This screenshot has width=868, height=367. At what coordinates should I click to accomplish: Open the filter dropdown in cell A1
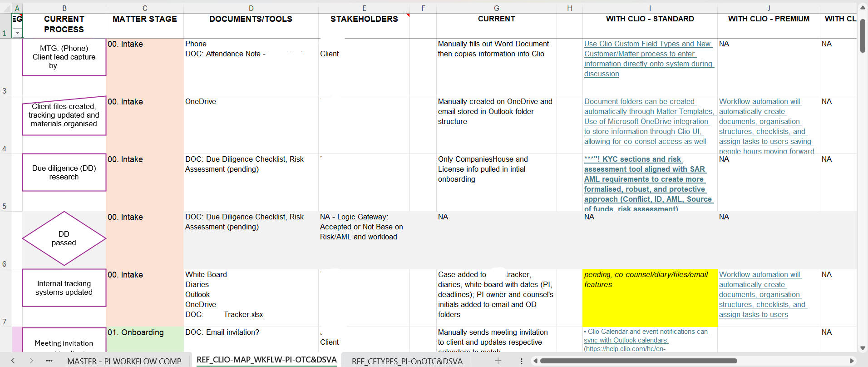click(x=17, y=33)
